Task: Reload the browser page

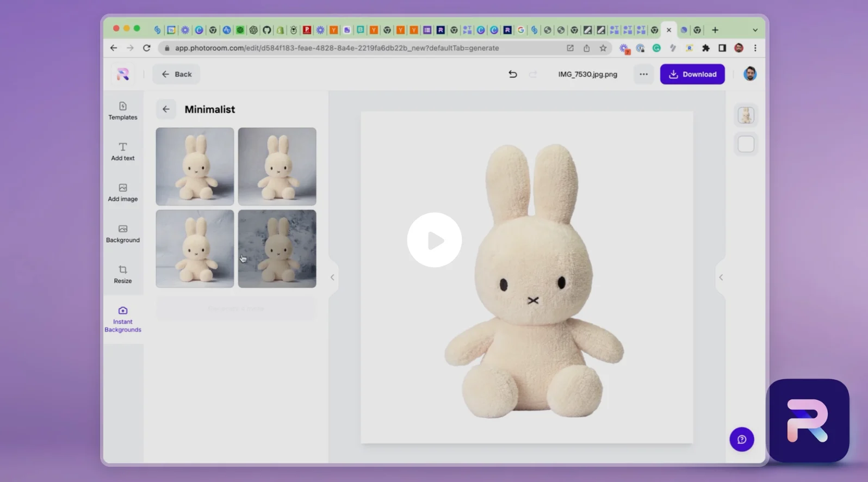Action: point(146,48)
